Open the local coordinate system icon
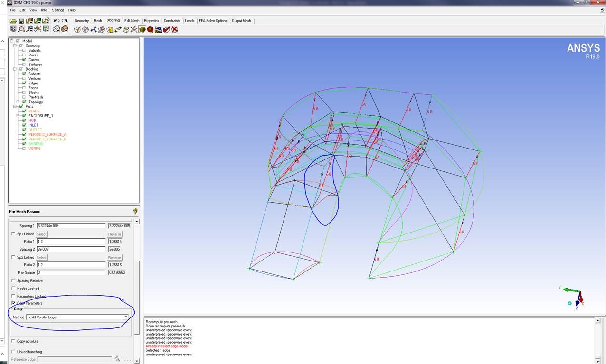606x364 pixels. (38, 29)
